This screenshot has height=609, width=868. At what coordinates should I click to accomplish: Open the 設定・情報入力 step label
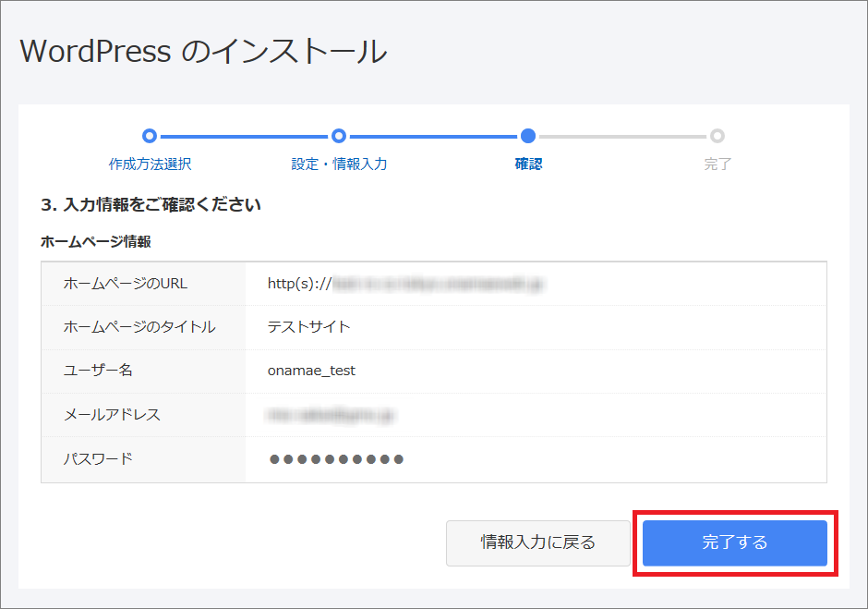point(339,164)
